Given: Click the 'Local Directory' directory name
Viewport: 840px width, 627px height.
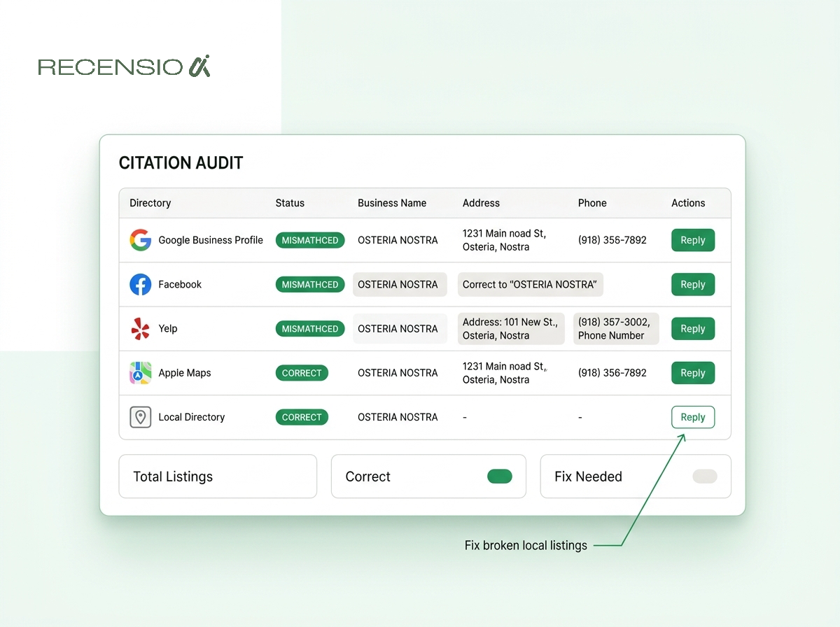Looking at the screenshot, I should (192, 417).
